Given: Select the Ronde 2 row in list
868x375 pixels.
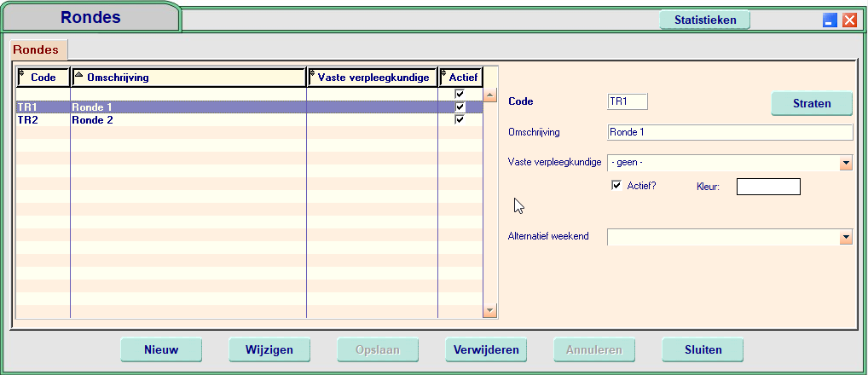Looking at the screenshot, I should click(171, 120).
